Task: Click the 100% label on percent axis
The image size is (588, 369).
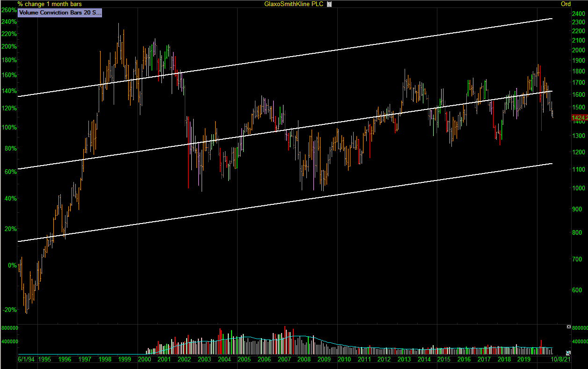Action: point(9,127)
